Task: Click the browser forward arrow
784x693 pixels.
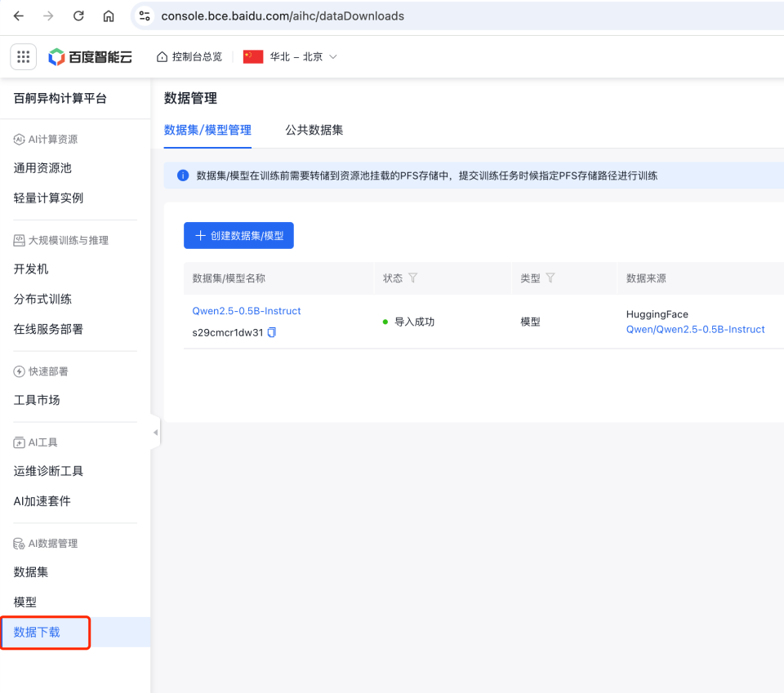Action: (48, 16)
